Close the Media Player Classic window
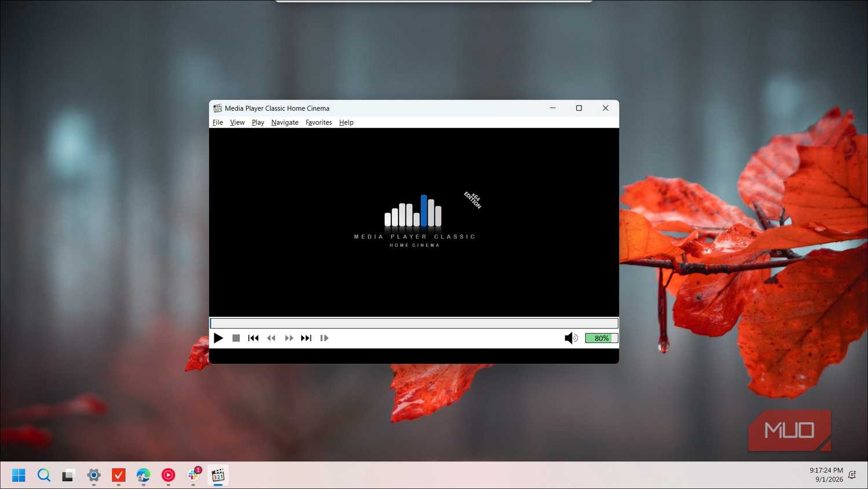The height and width of the screenshot is (489, 868). pyautogui.click(x=606, y=108)
